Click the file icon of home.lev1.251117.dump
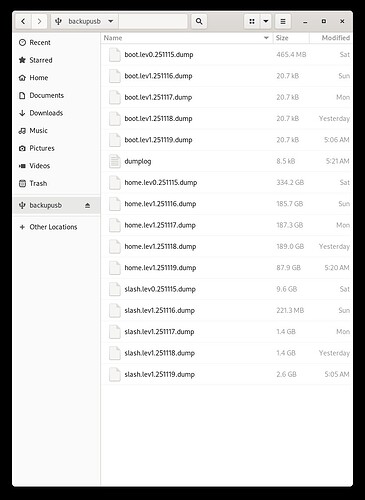The height and width of the screenshot is (500, 365). (115, 225)
